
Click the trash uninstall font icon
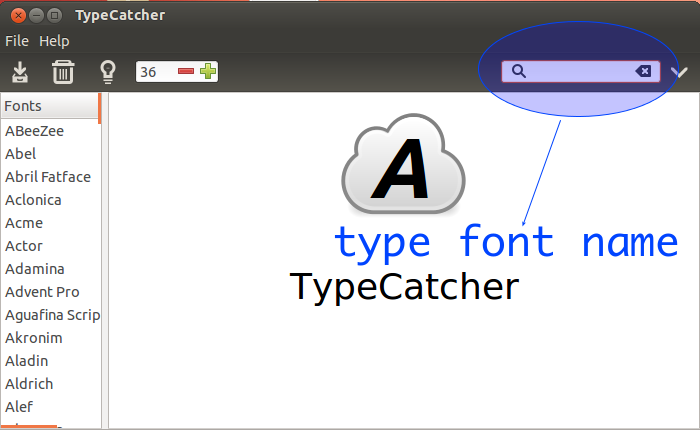click(x=63, y=72)
